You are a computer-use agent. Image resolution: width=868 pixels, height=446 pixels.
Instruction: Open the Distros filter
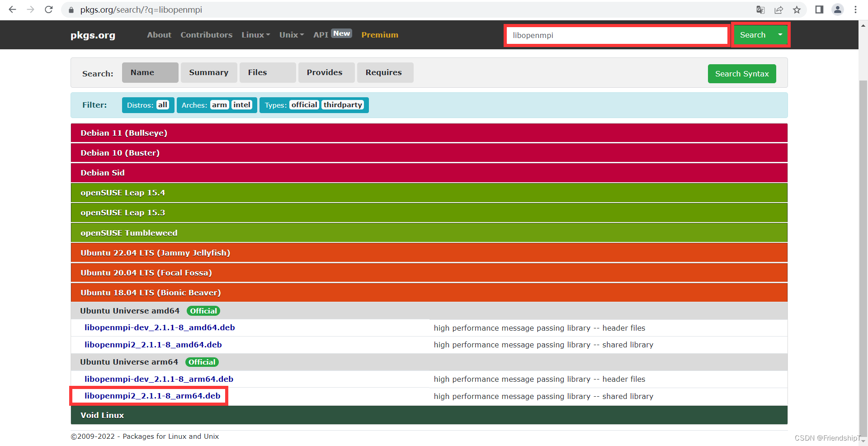pos(148,105)
